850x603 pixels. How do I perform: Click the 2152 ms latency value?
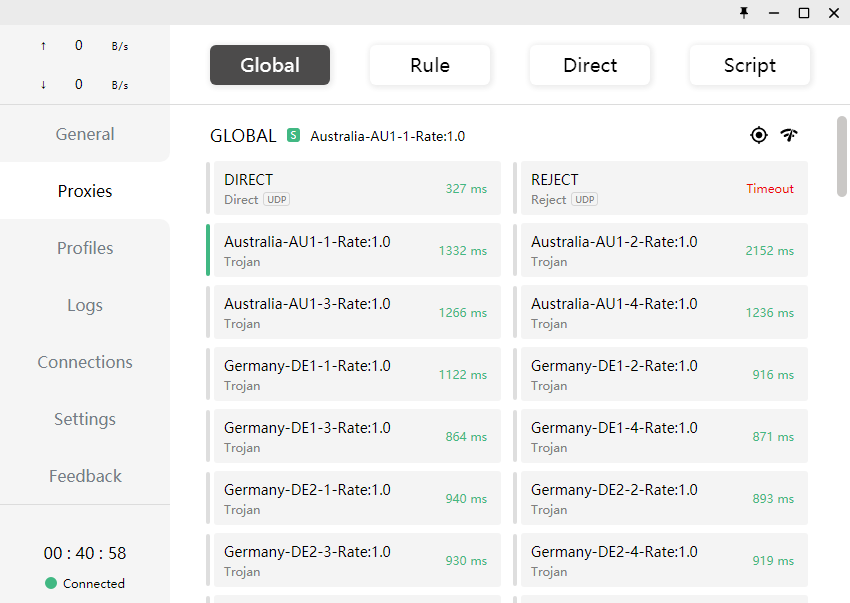pos(770,251)
